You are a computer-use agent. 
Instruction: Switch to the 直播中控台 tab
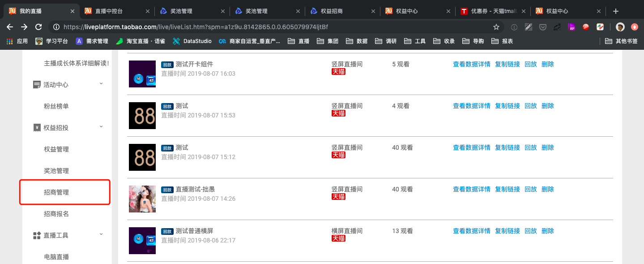116,11
